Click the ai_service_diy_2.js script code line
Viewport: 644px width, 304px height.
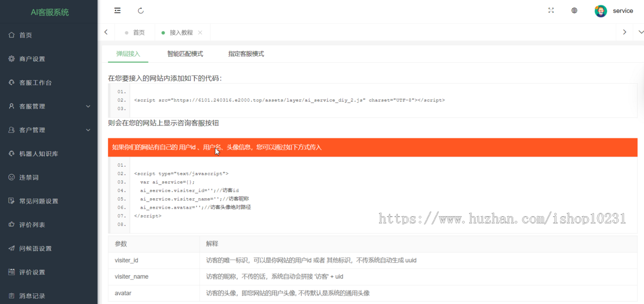[x=290, y=100]
